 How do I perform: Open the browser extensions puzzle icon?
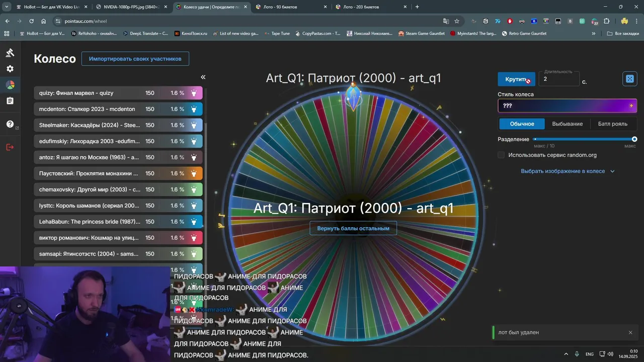(607, 21)
